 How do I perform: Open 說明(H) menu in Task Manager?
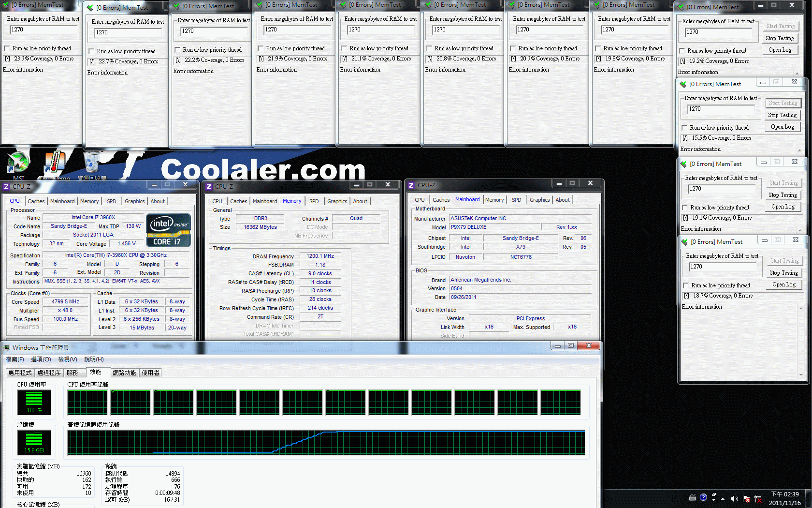click(x=94, y=359)
